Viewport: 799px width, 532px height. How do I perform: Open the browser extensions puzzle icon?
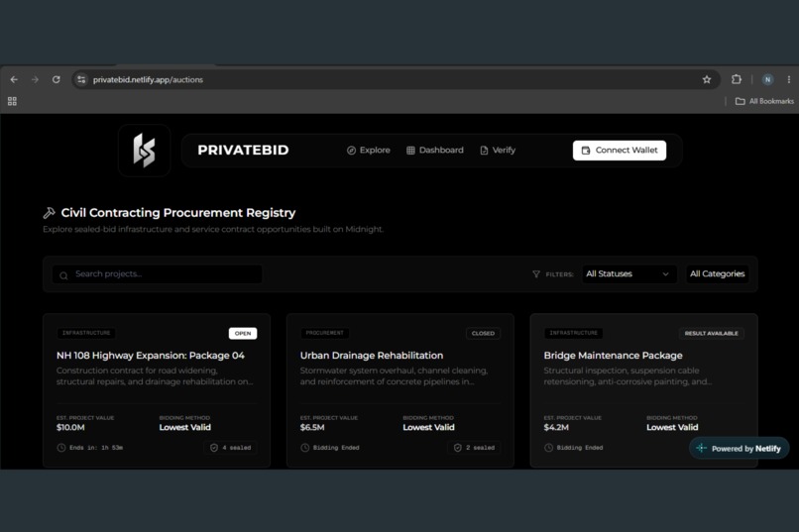pos(737,79)
